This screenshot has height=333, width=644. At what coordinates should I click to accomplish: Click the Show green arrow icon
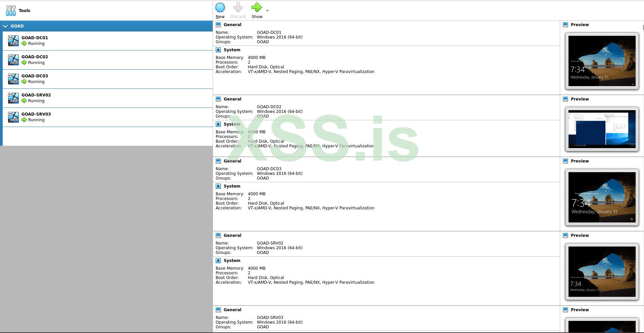257,7
